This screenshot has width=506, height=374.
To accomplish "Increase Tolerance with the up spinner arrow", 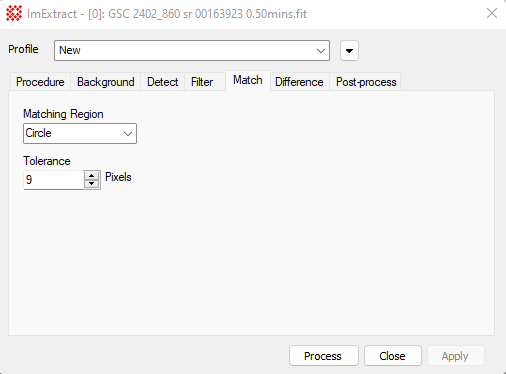I will click(x=91, y=175).
